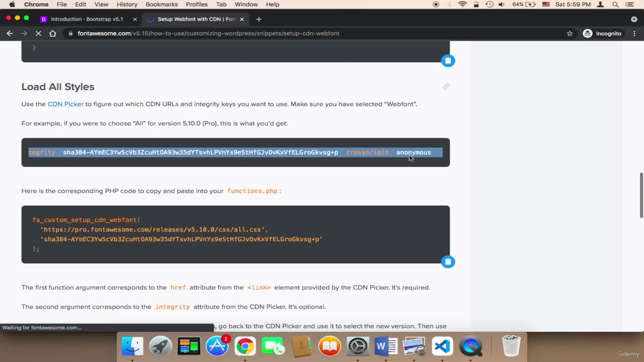The height and width of the screenshot is (362, 644).
Task: Open the Wi-Fi status menu
Action: (462, 5)
